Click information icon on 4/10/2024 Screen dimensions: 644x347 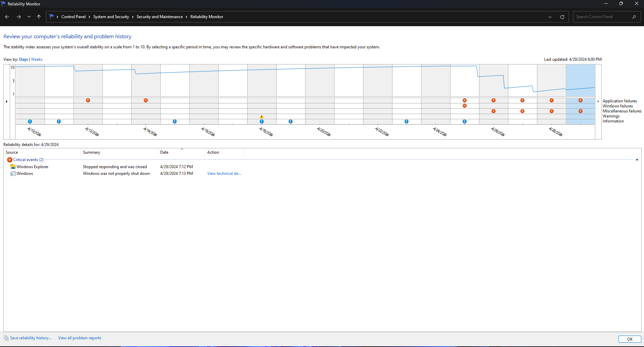coord(30,121)
